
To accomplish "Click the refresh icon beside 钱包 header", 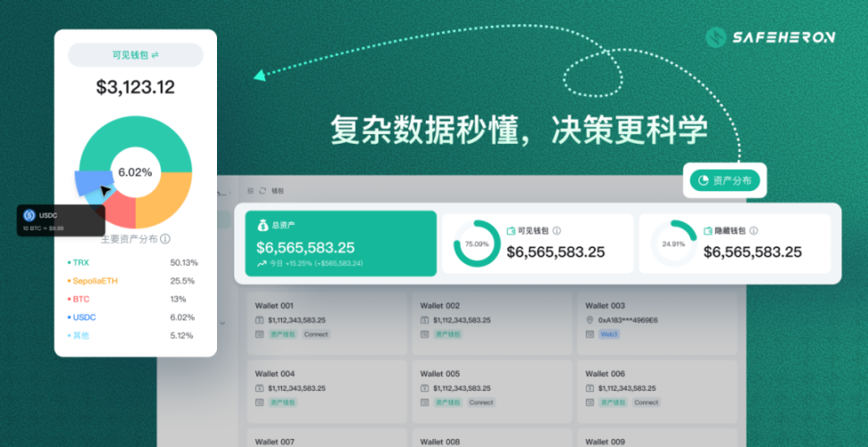I will [x=262, y=191].
